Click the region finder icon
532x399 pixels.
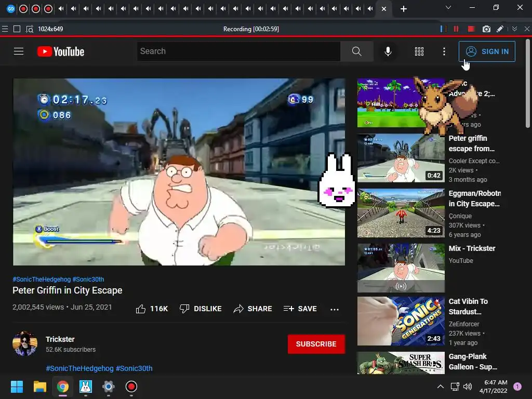(x=30, y=29)
